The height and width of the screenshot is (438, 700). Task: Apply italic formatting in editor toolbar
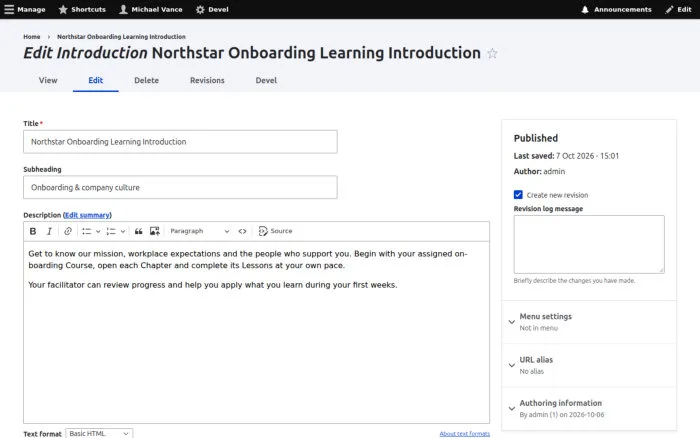point(50,231)
